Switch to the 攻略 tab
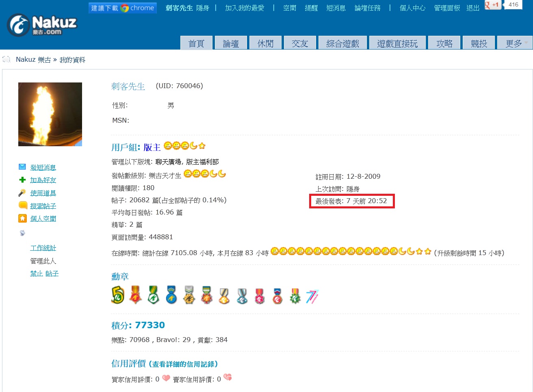Image resolution: width=533 pixels, height=392 pixels. (444, 43)
